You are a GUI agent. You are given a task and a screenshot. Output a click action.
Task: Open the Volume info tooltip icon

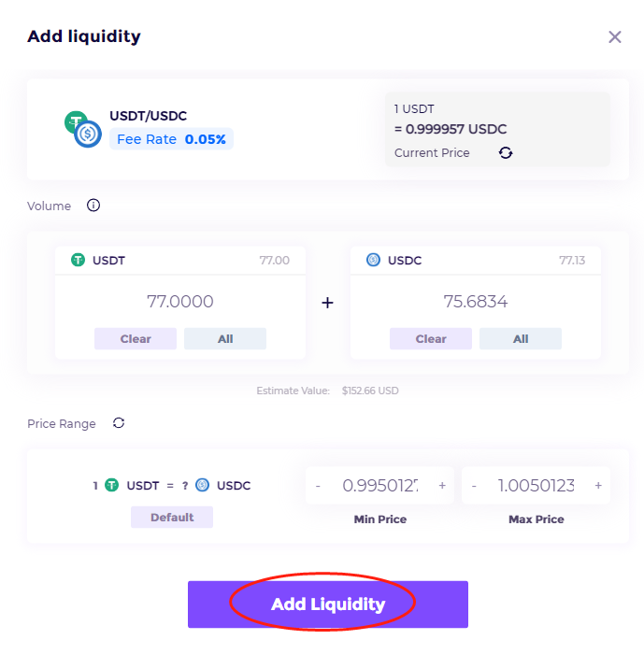93,206
